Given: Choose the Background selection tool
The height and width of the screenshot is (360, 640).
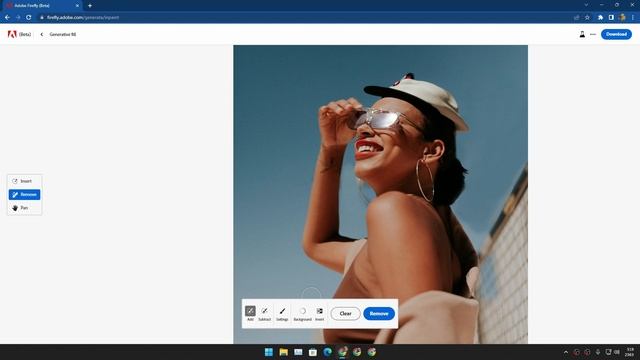Looking at the screenshot, I should (302, 313).
